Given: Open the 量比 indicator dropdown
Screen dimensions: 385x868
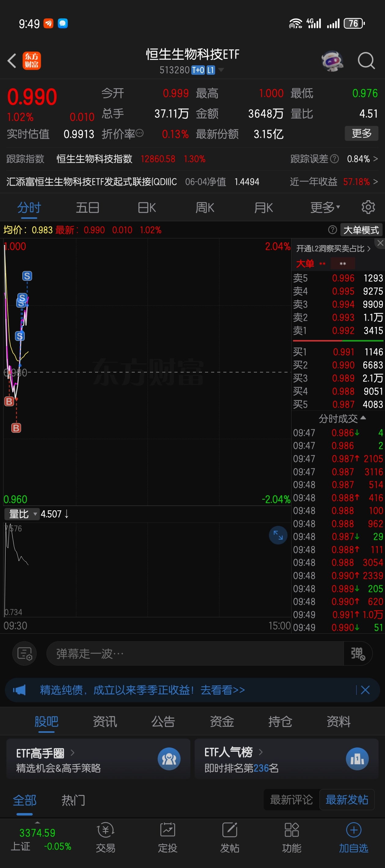Looking at the screenshot, I should (22, 514).
